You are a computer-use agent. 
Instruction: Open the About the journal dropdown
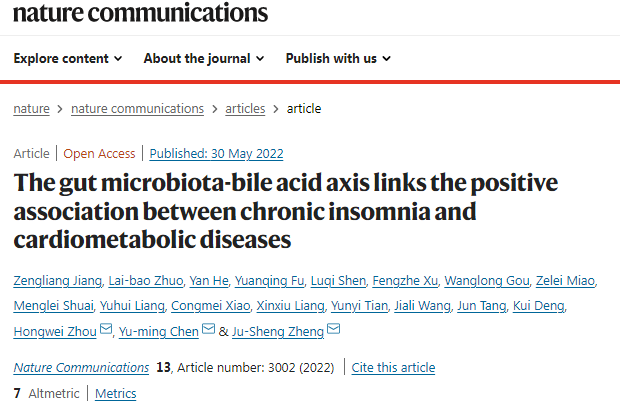click(204, 59)
